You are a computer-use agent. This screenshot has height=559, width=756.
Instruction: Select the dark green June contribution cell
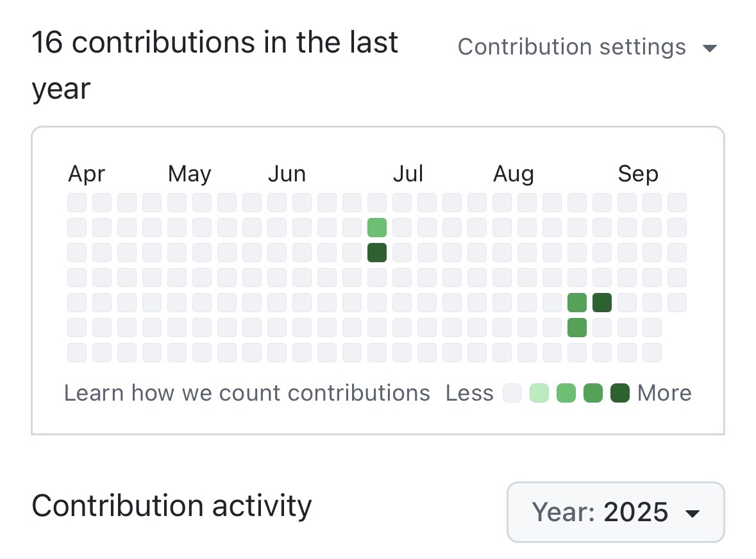(377, 253)
